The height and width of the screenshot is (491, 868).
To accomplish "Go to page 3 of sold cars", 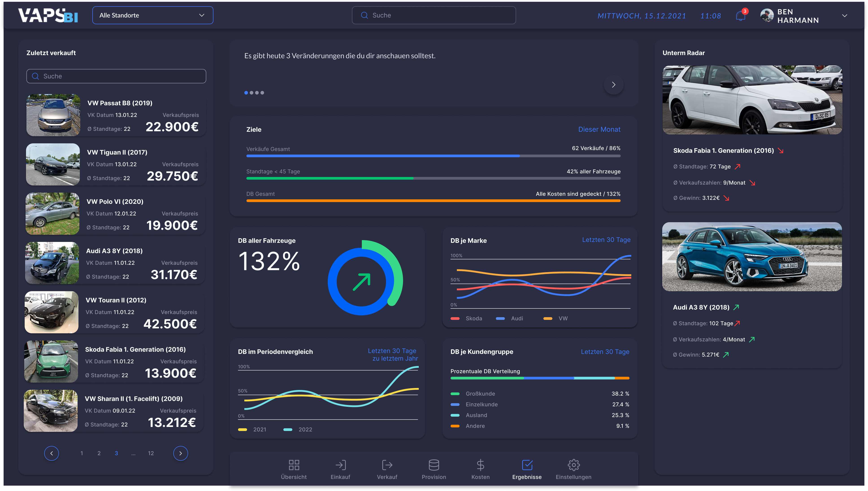I will 116,453.
